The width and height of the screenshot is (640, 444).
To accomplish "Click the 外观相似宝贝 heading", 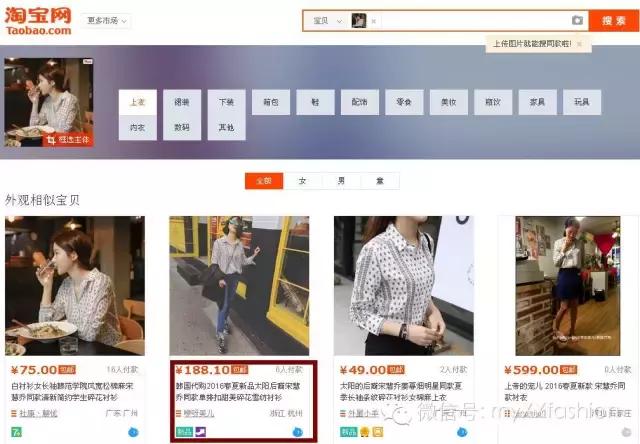I will [x=42, y=200].
